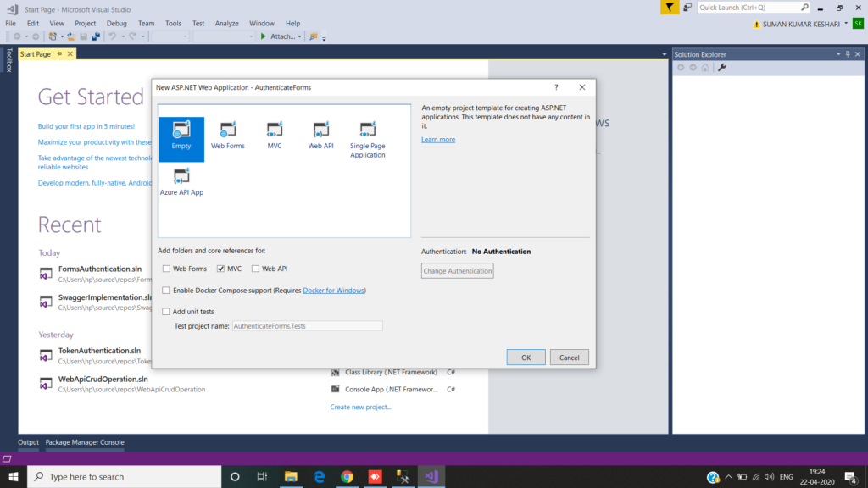The height and width of the screenshot is (488, 868).
Task: Open the Attach dropdown arrow
Action: 299,36
